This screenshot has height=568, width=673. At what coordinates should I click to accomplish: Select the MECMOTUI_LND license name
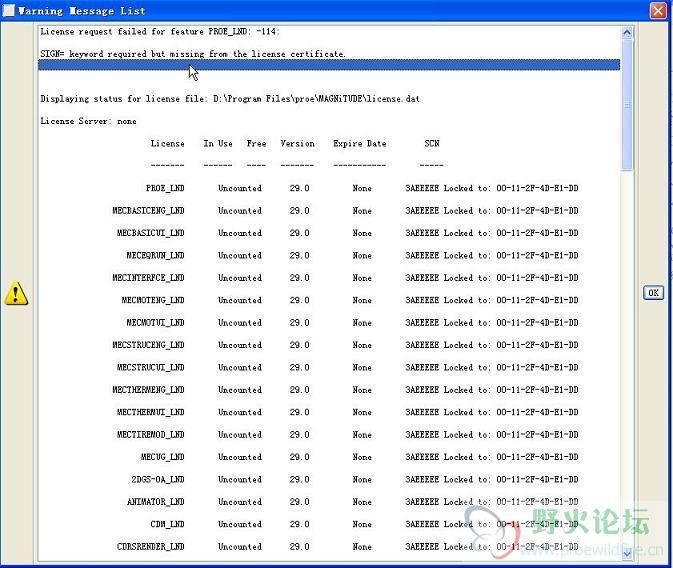point(155,322)
